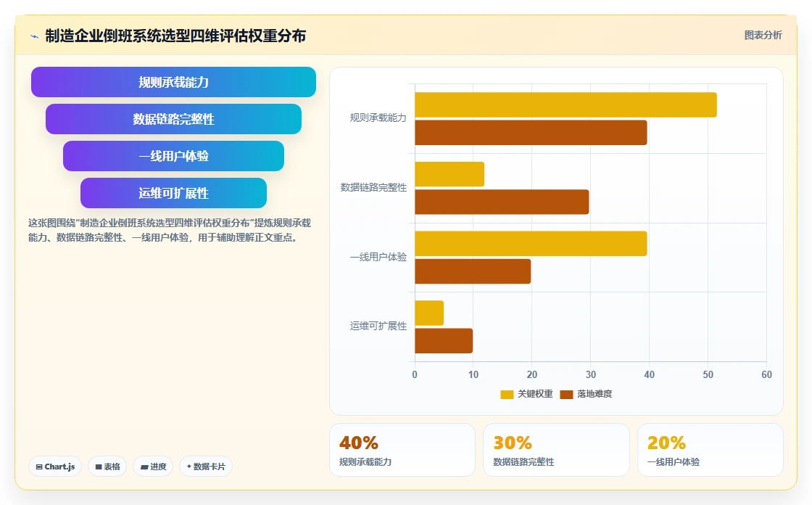The width and height of the screenshot is (812, 505).
Task: Click the Chart.js tag chip
Action: (55, 467)
